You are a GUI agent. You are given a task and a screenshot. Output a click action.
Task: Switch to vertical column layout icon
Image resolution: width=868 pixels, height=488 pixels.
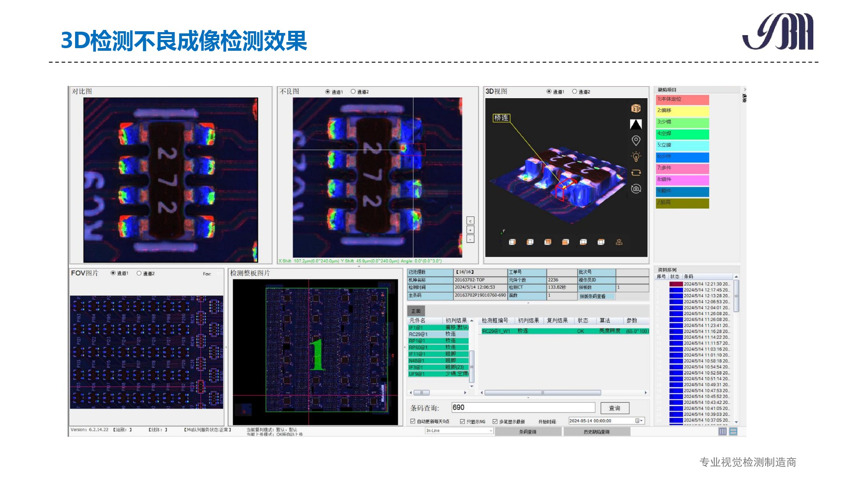(x=723, y=431)
